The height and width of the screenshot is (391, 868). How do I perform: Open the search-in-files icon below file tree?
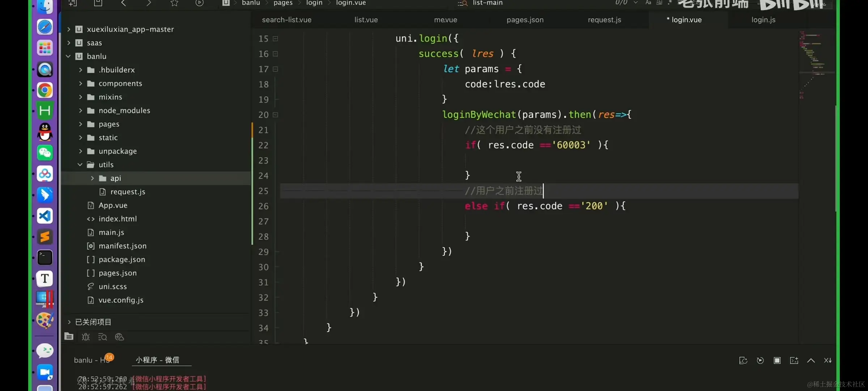coord(102,337)
